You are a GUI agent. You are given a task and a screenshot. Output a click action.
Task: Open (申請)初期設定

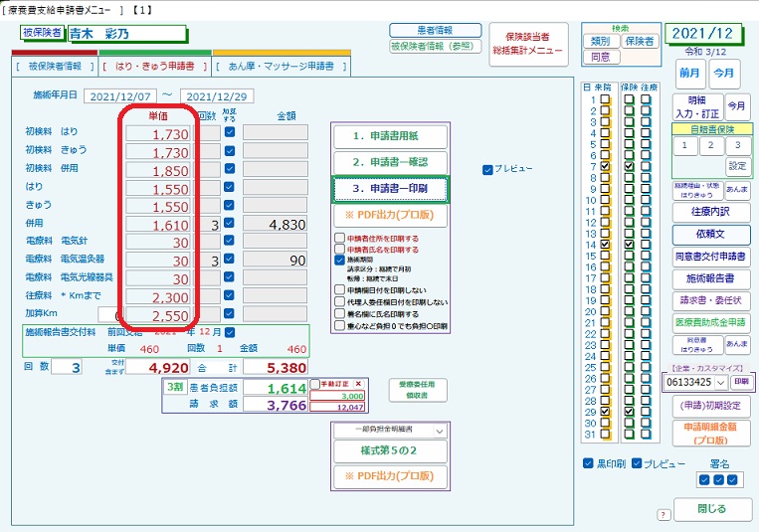point(710,406)
